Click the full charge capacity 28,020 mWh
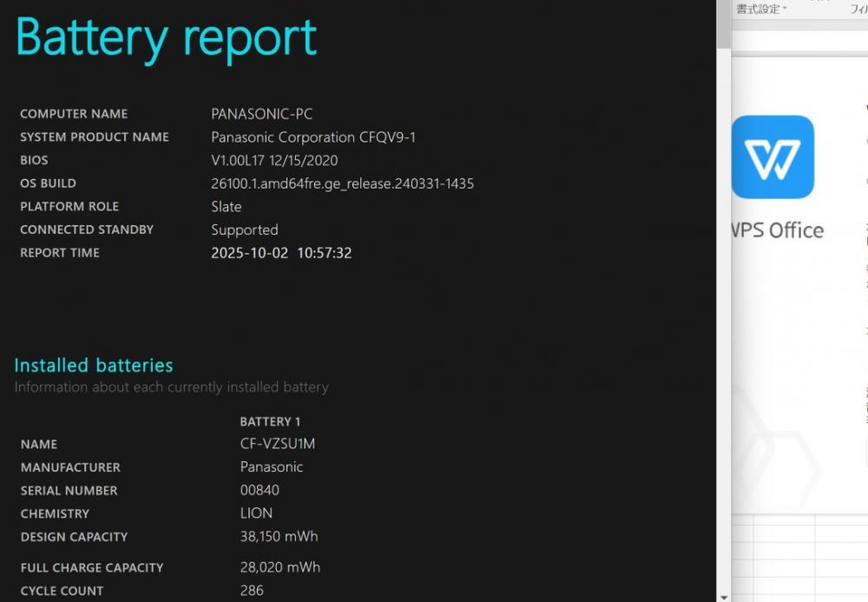The image size is (868, 602). (280, 567)
